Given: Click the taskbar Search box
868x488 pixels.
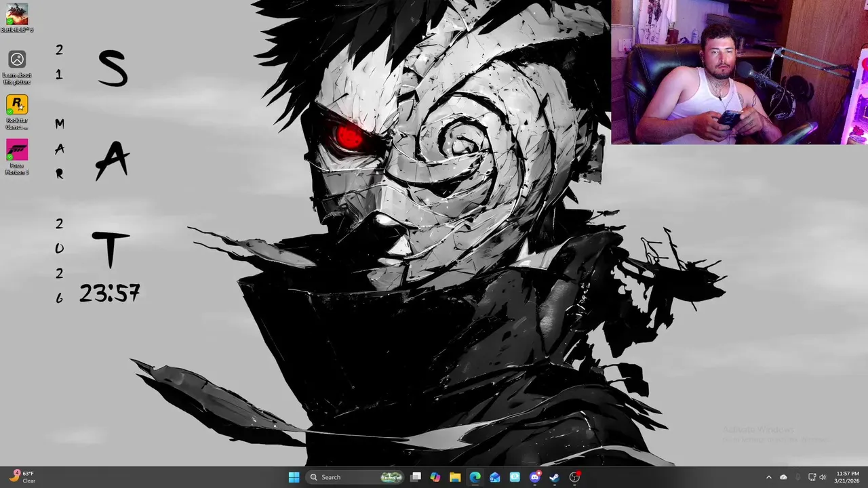Looking at the screenshot, I should point(355,477).
